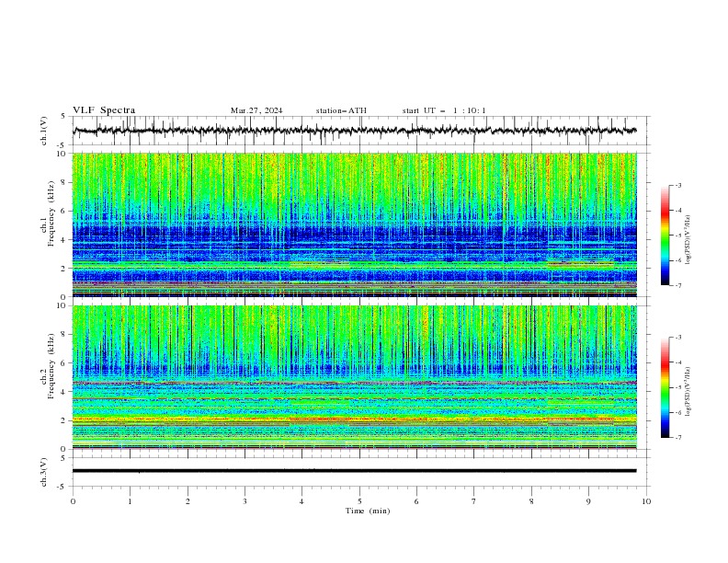Click the "ch.3(V)" axis label
Screen dimensions: 728x563
click(x=44, y=472)
